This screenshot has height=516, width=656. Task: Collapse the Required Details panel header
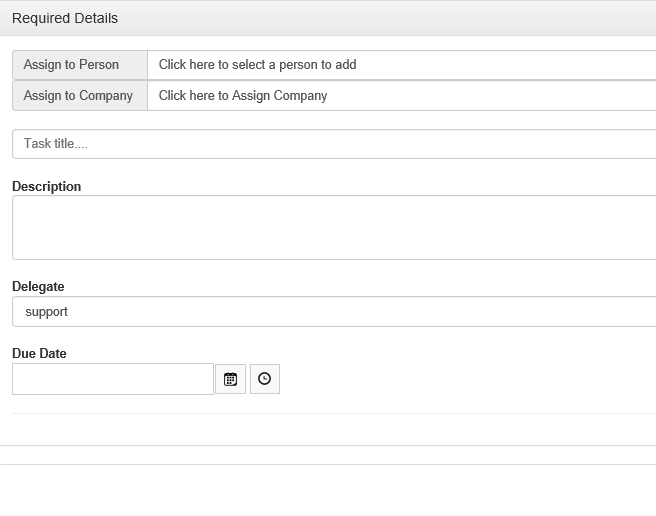point(328,18)
